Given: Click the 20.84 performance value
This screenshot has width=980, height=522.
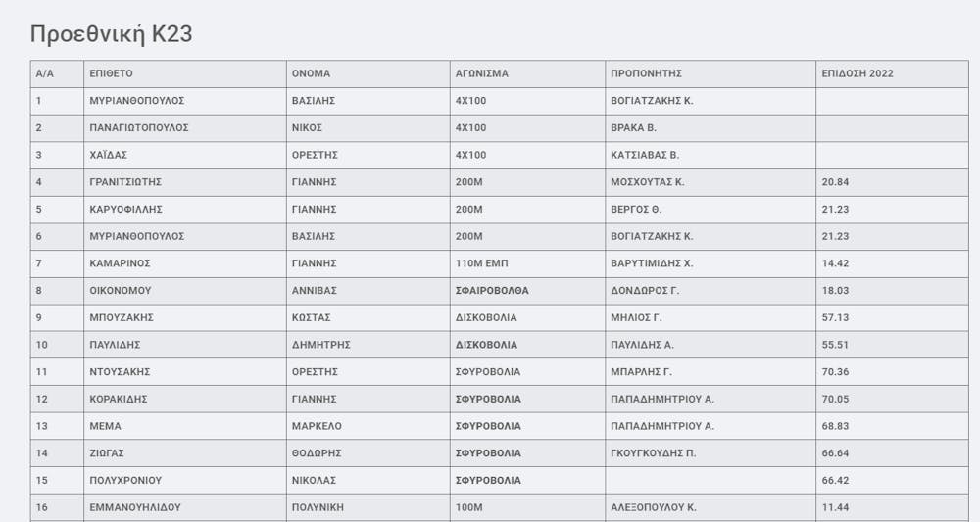Looking at the screenshot, I should (x=835, y=182).
